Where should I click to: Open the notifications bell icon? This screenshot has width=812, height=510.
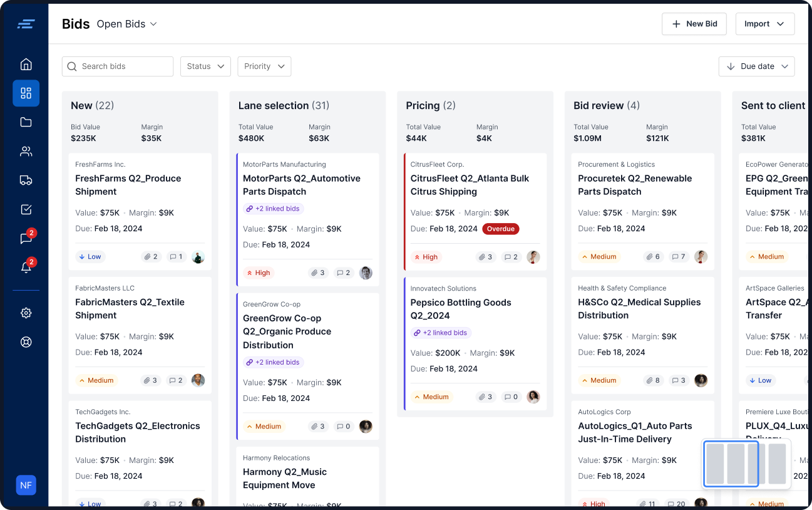tap(26, 268)
